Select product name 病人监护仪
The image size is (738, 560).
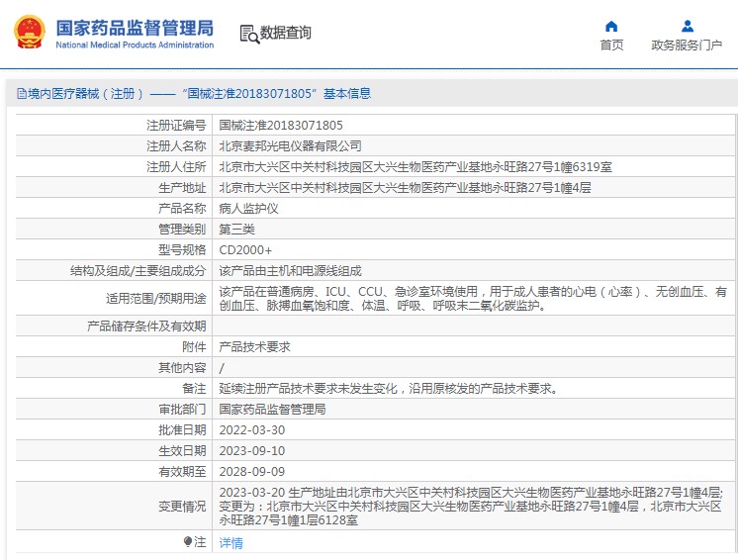tap(249, 209)
